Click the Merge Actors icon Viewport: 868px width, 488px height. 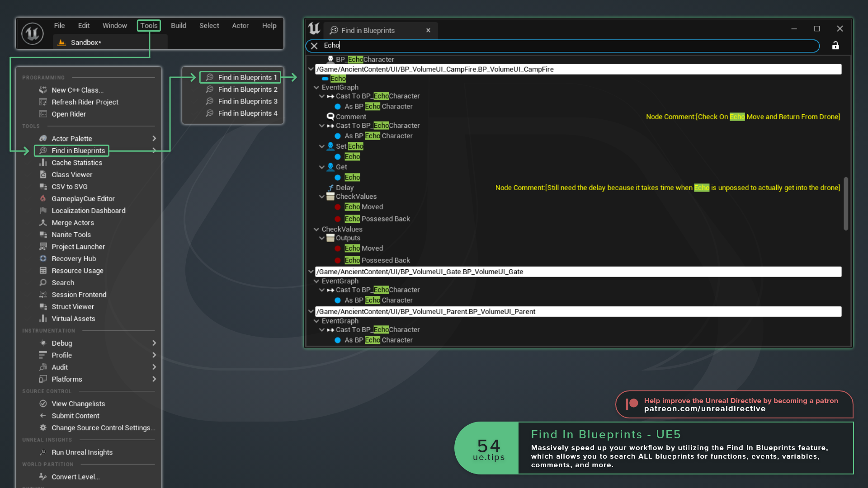[43, 222]
